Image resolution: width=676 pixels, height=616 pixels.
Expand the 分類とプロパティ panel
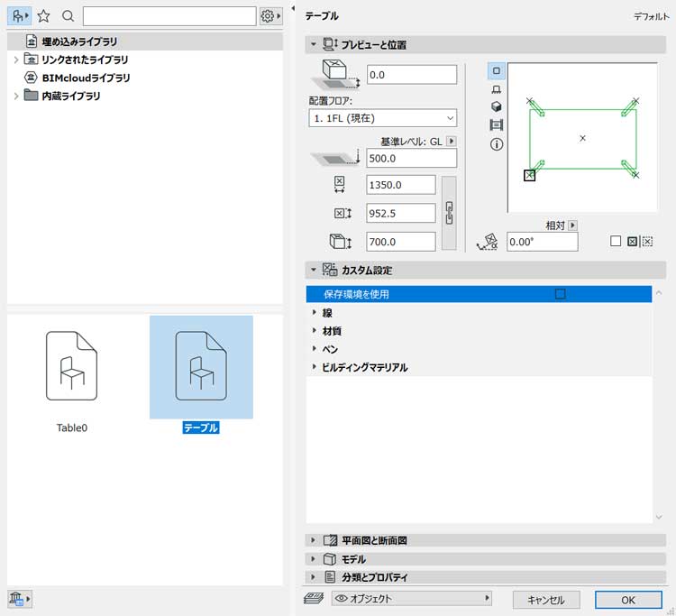click(x=314, y=577)
